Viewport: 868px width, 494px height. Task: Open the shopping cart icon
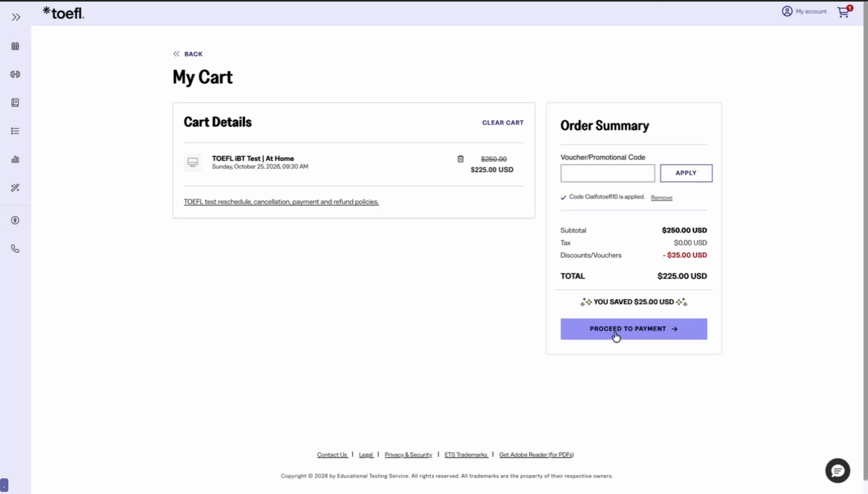[x=844, y=12]
